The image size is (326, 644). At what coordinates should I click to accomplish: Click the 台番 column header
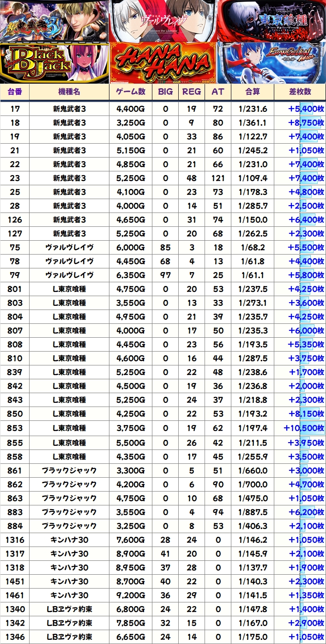(15, 92)
